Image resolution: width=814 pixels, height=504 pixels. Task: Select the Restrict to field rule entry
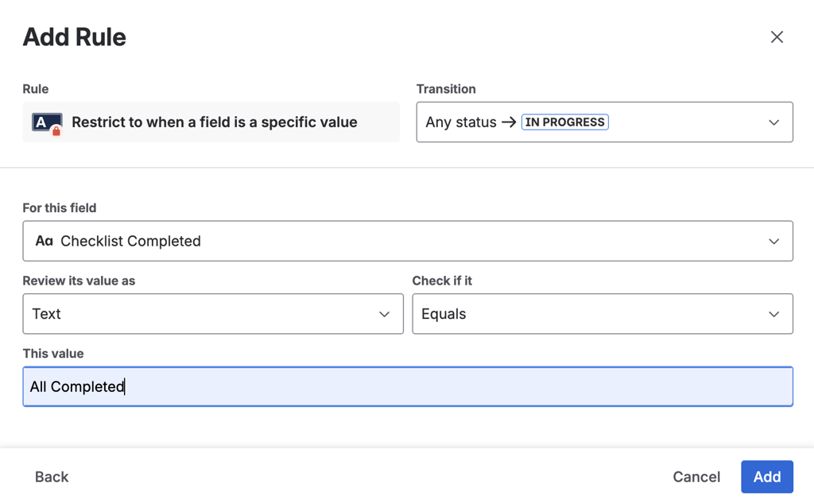pos(211,122)
